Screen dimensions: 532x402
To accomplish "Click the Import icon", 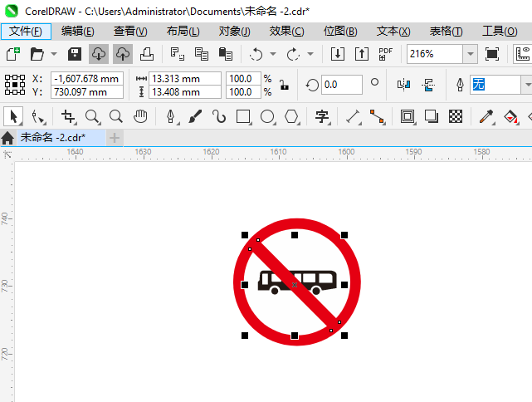I will (338, 54).
